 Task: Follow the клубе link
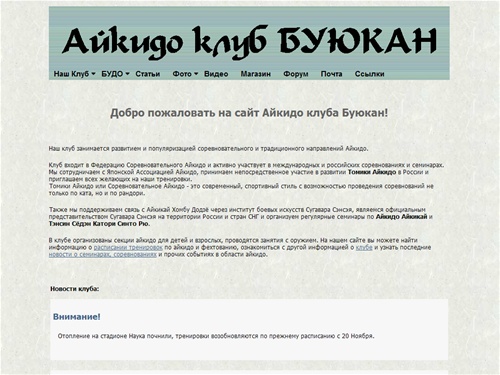[364, 247]
